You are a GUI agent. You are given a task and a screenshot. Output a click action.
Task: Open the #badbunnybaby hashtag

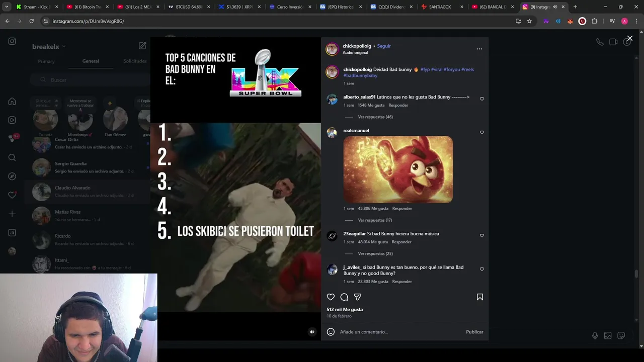(x=360, y=75)
